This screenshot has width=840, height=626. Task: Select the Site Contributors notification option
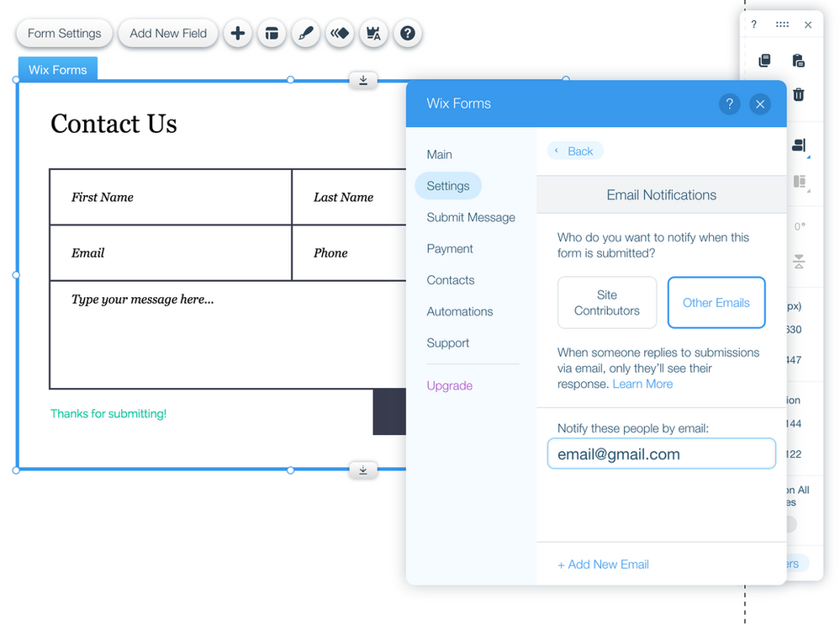click(x=607, y=302)
